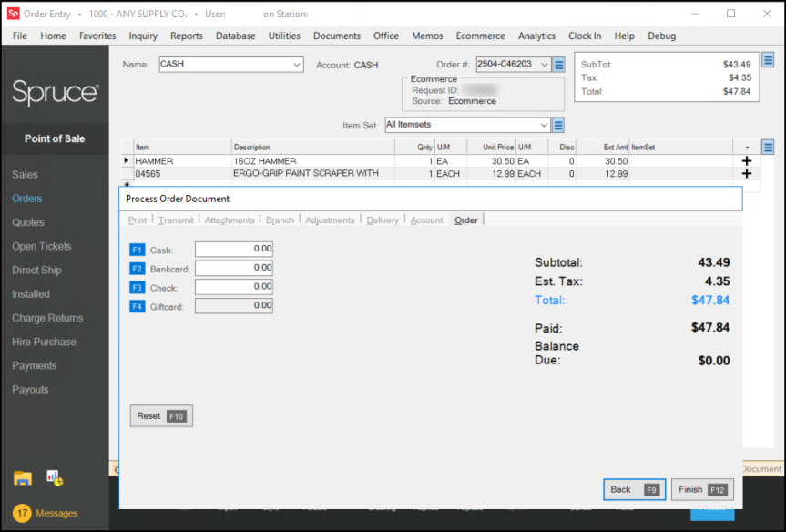The height and width of the screenshot is (532, 786).
Task: Click the chart report icon in sidebar
Action: coord(54,478)
